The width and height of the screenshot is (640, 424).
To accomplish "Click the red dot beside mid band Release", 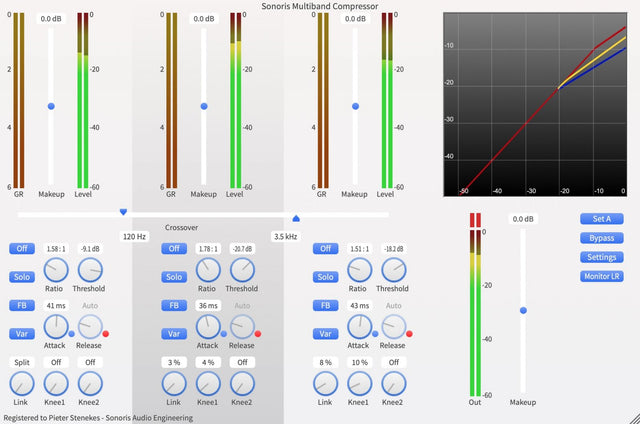I will pyautogui.click(x=257, y=334).
